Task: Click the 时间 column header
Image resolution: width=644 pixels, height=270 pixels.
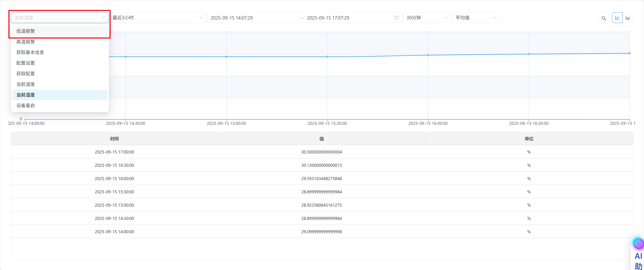Action: 114,139
